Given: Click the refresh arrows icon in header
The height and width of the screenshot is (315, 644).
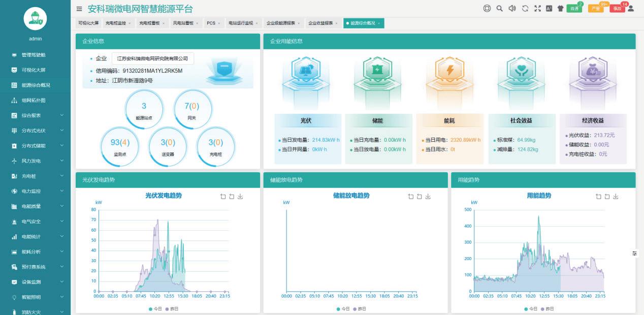Looking at the screenshot, I should click(x=525, y=8).
